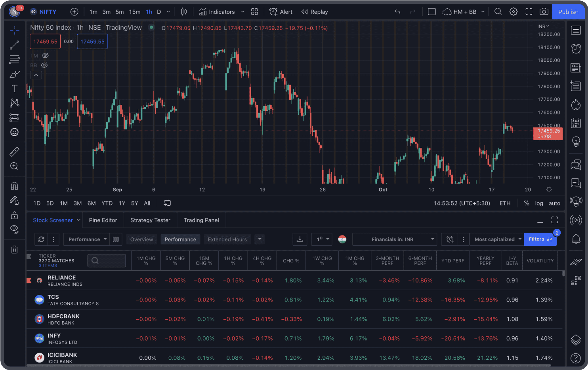588x370 pixels.
Task: Select the Extended Hours screener tab
Action: point(227,239)
